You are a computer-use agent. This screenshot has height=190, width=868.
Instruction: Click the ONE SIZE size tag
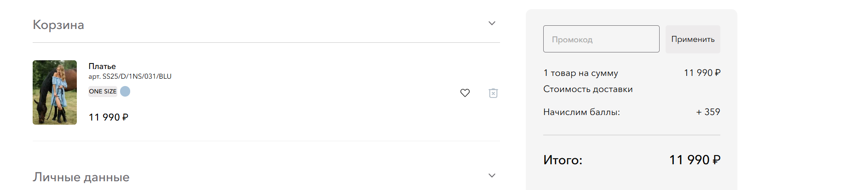click(x=103, y=91)
